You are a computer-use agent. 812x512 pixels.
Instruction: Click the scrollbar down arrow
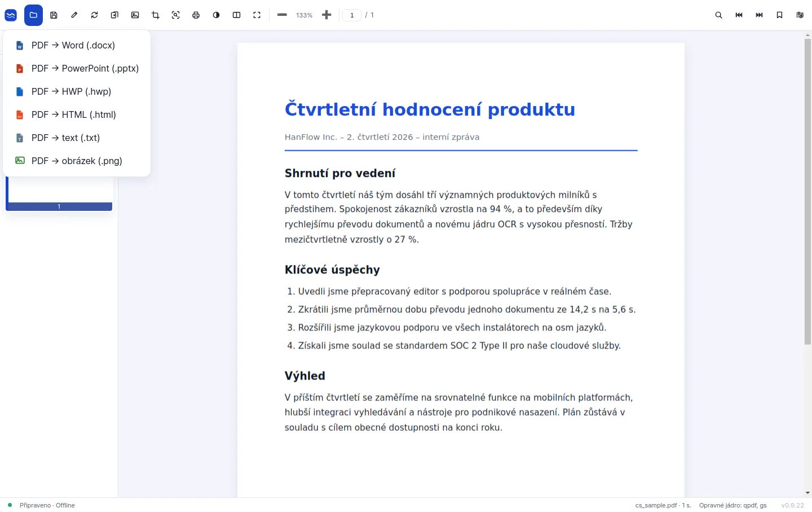point(807,493)
